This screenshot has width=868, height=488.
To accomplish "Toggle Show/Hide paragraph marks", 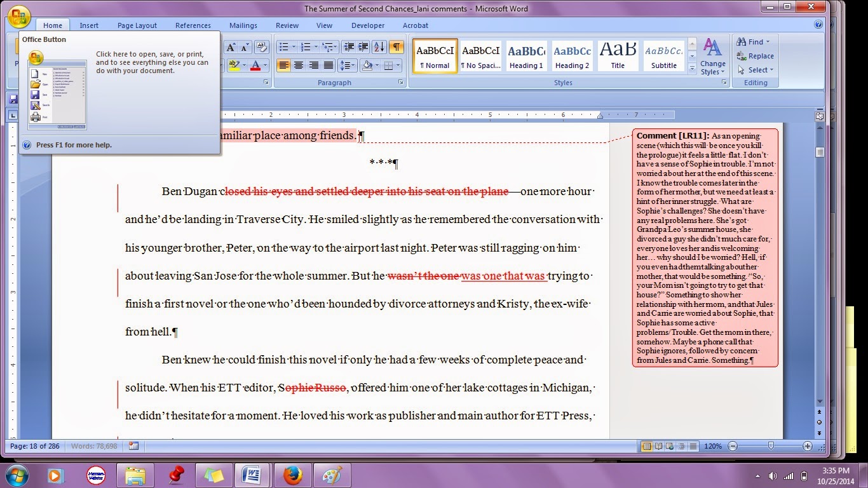I will pos(396,47).
